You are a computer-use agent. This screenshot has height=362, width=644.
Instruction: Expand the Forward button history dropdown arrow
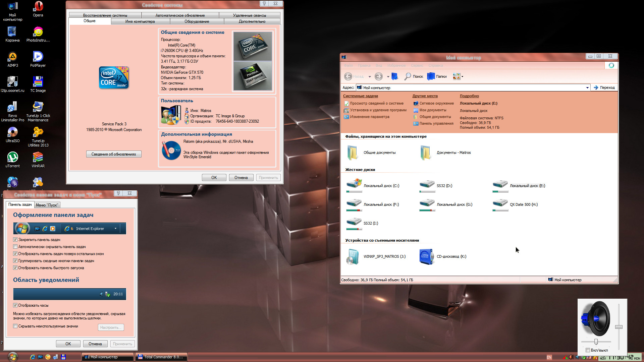pos(388,77)
